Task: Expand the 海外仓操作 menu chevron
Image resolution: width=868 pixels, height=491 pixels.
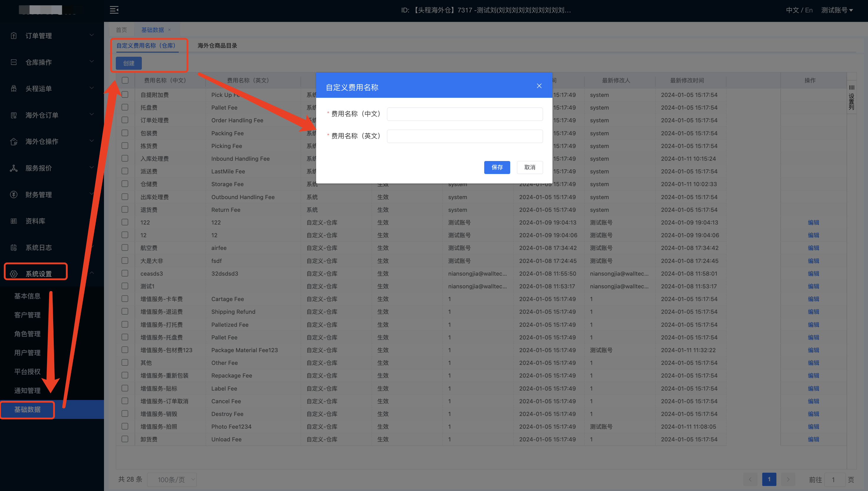Action: point(92,141)
